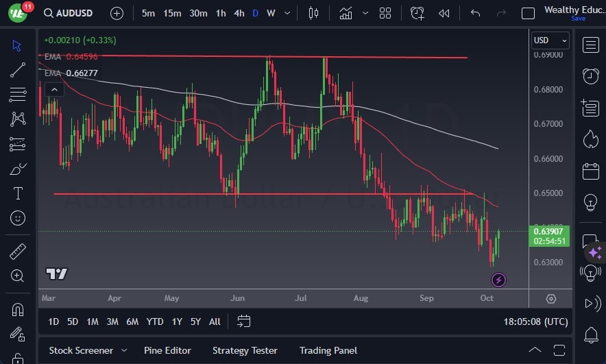This screenshot has width=606, height=364.
Task: Switch the chart to 4h timeframe
Action: tap(239, 13)
